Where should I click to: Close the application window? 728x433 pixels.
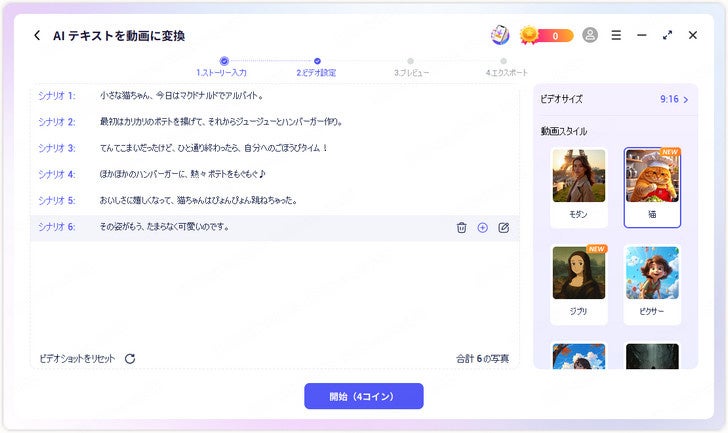coord(693,35)
